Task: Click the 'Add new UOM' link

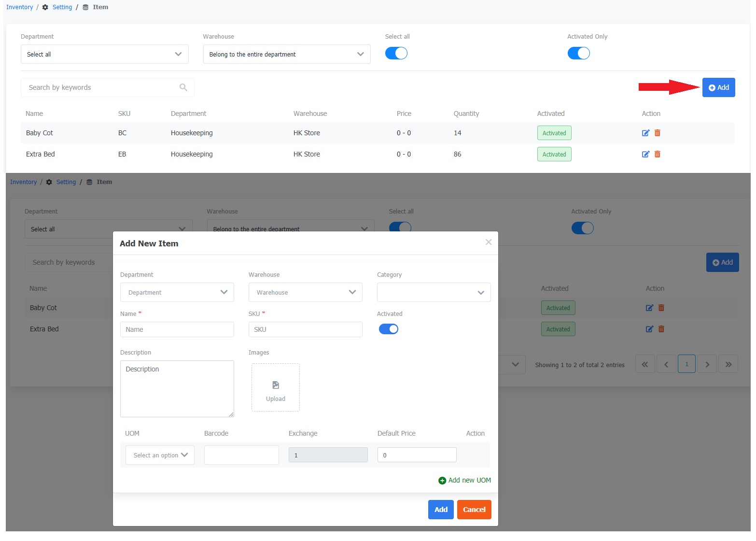Action: (464, 480)
